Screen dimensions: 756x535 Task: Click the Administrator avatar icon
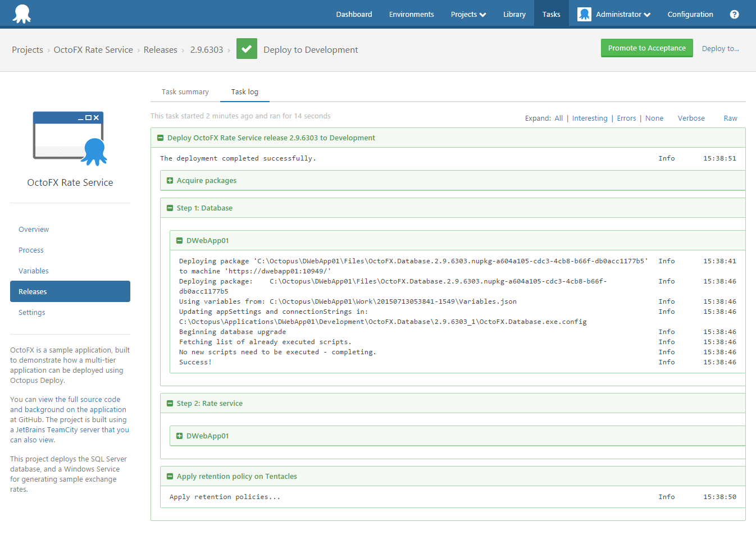point(584,13)
